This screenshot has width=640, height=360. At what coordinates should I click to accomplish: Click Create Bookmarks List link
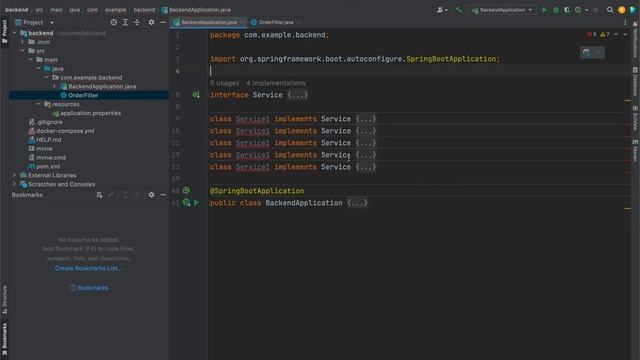pyautogui.click(x=88, y=268)
